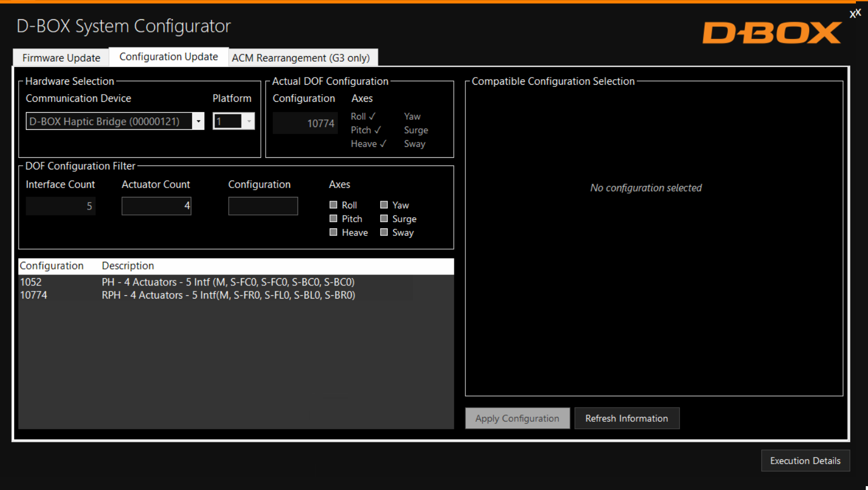Click the Refresh Information button
The image size is (868, 490).
[627, 418]
